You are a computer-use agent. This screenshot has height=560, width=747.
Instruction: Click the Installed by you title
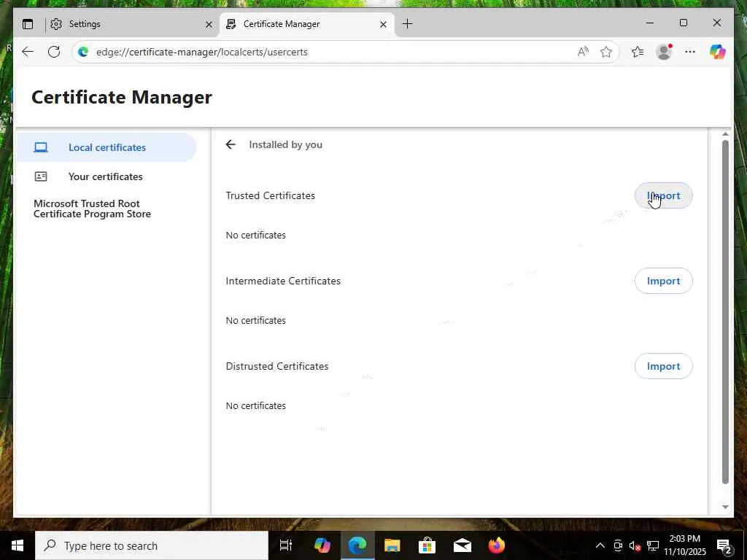coord(285,145)
